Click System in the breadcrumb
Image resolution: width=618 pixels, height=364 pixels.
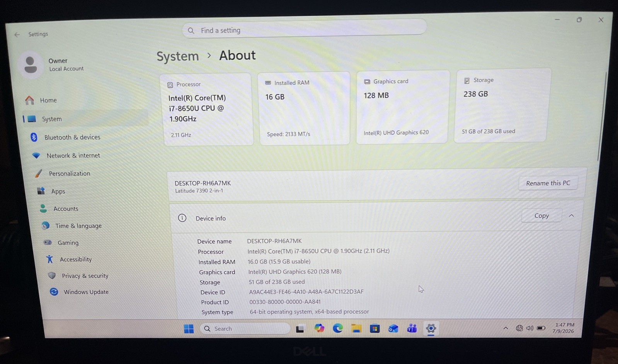[177, 56]
